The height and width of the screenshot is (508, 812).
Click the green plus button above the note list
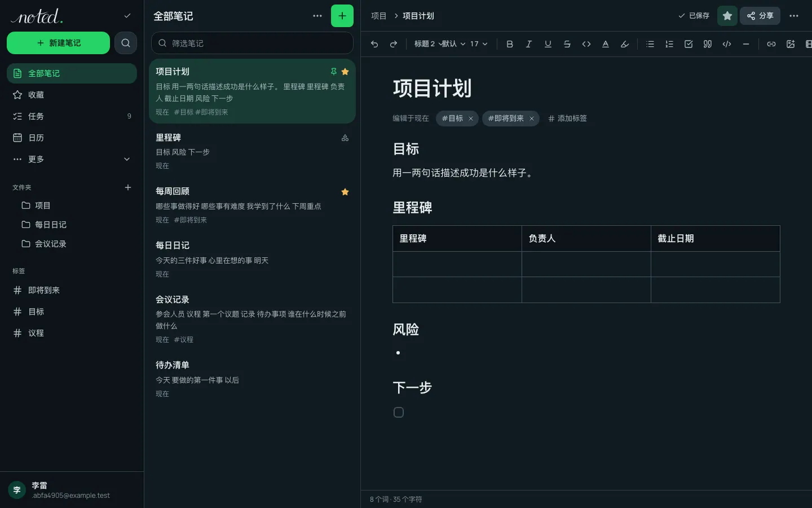[342, 16]
